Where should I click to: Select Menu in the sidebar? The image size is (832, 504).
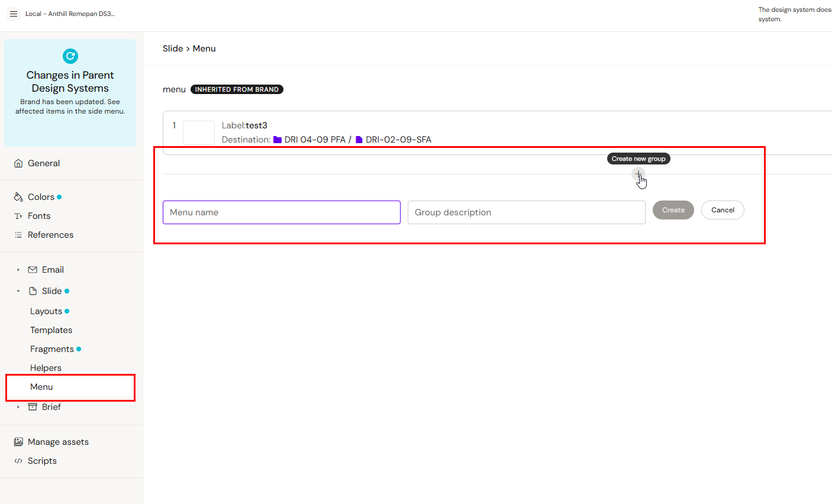point(41,387)
